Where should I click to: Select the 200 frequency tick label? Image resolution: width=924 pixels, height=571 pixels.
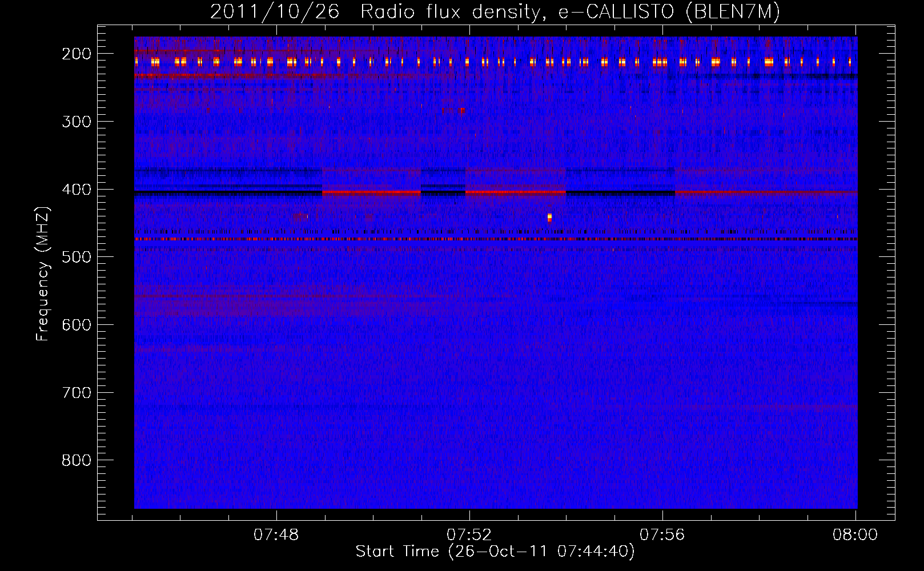77,54
